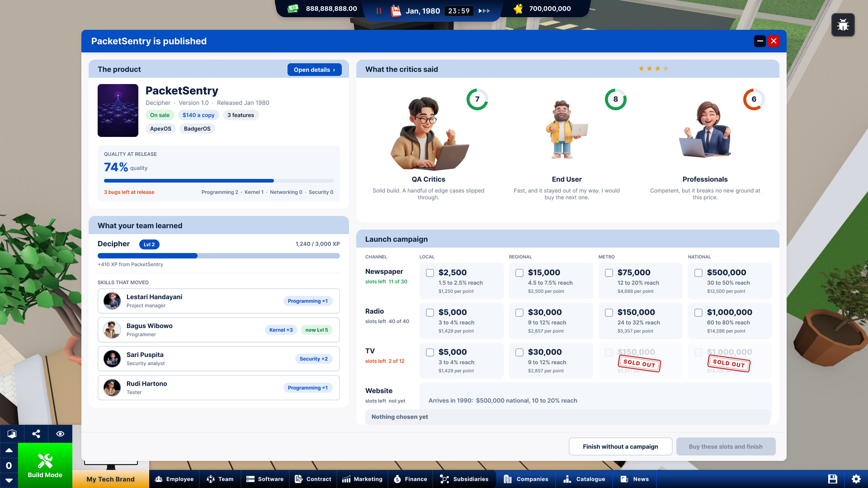Click the Decipher XP progress bar

(219, 256)
